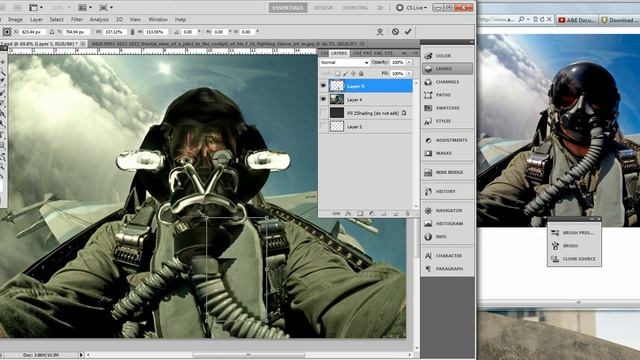Screen dimensions: 640x360
Task: Open the Channels panel in the dock
Action: click(447, 82)
